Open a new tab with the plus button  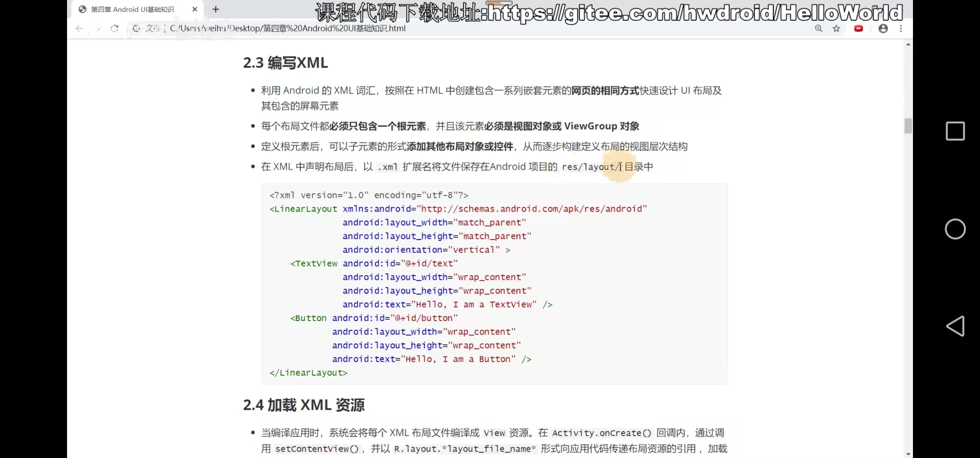tap(216, 9)
